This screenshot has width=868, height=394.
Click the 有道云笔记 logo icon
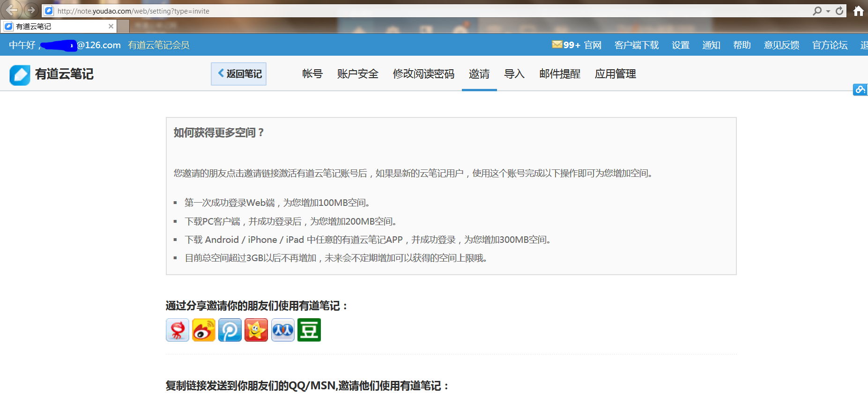click(x=20, y=75)
